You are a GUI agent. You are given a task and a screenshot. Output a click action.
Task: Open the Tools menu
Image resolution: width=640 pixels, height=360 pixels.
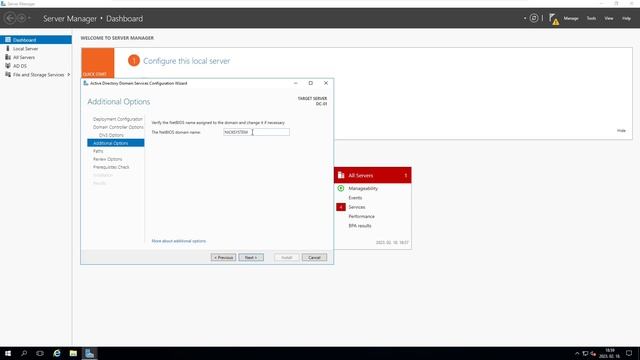(591, 18)
